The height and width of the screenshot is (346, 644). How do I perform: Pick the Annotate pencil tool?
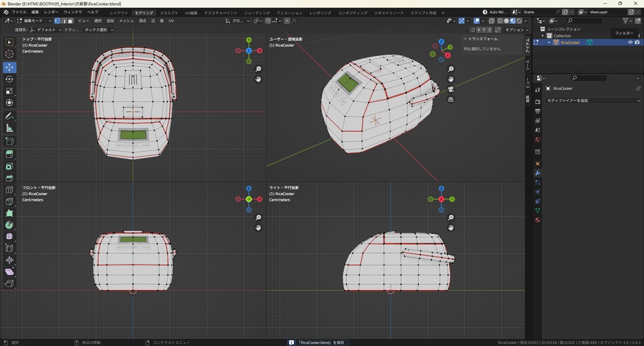pyautogui.click(x=9, y=116)
